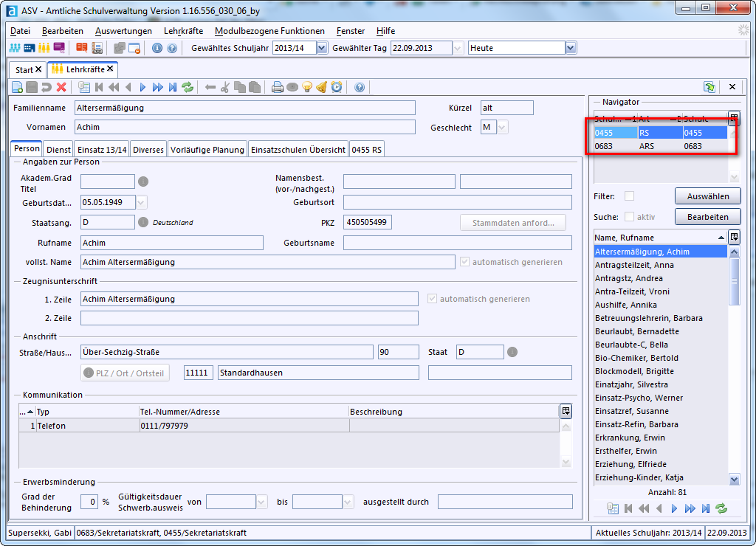Switch to the Dienst tab
This screenshot has height=546, width=756.
click(x=59, y=150)
